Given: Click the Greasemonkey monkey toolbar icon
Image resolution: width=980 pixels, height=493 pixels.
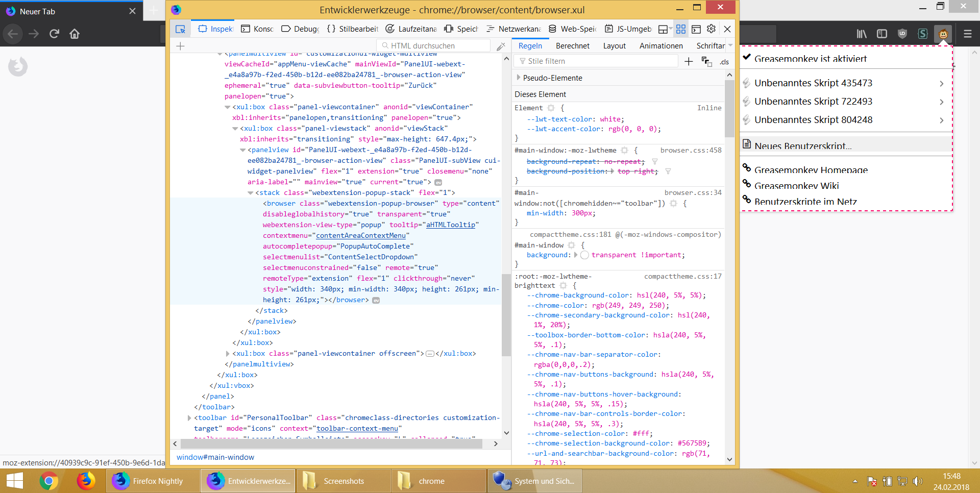Looking at the screenshot, I should [943, 34].
